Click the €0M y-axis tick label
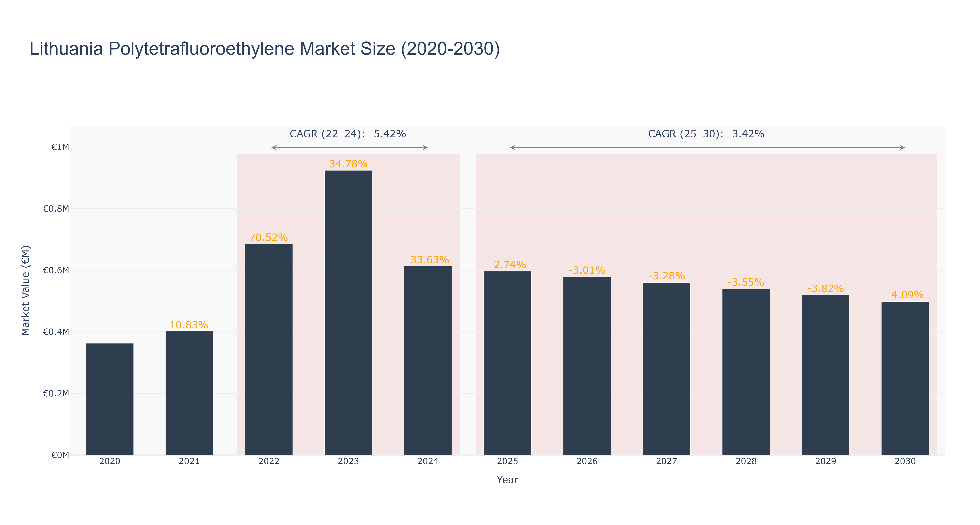 coord(60,455)
